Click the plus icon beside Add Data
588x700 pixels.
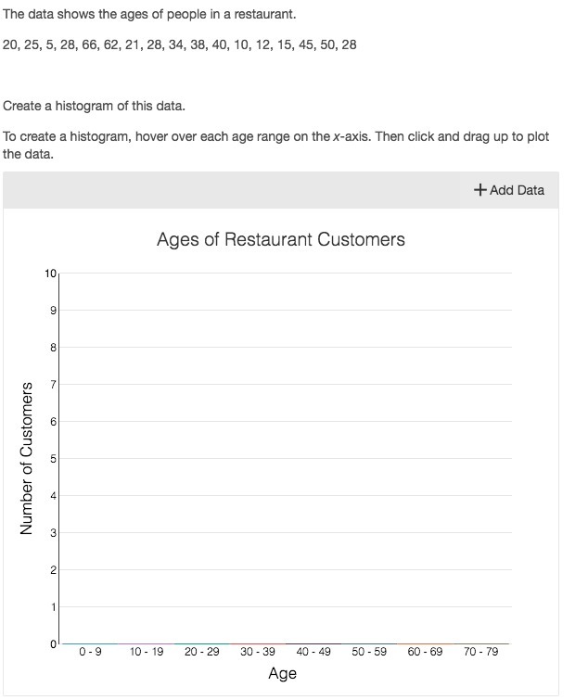pyautogui.click(x=479, y=190)
